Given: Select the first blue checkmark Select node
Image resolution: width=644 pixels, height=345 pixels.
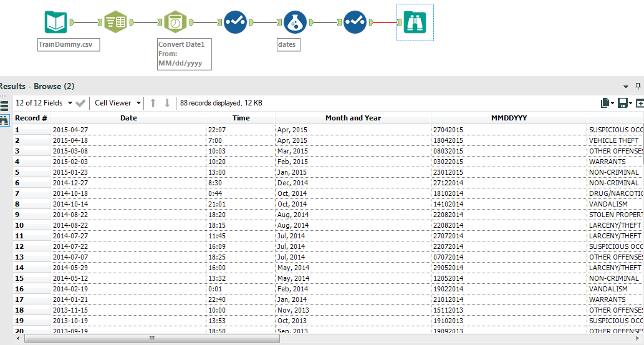Looking at the screenshot, I should (x=235, y=22).
